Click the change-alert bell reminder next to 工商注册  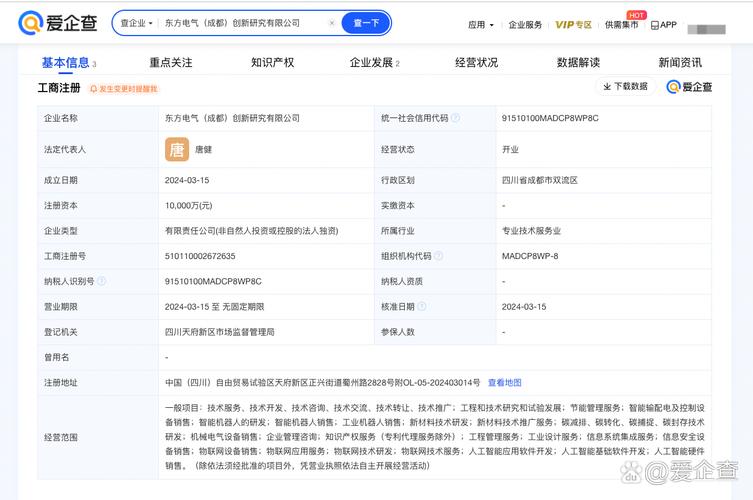pos(123,89)
